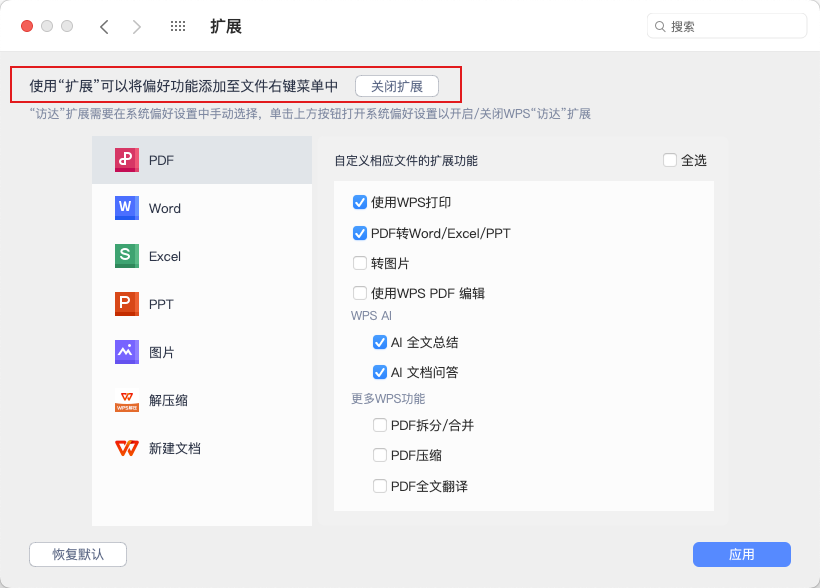This screenshot has width=820, height=588.
Task: Disable PDF转Word/Excel/PPT checkbox
Action: coord(360,233)
